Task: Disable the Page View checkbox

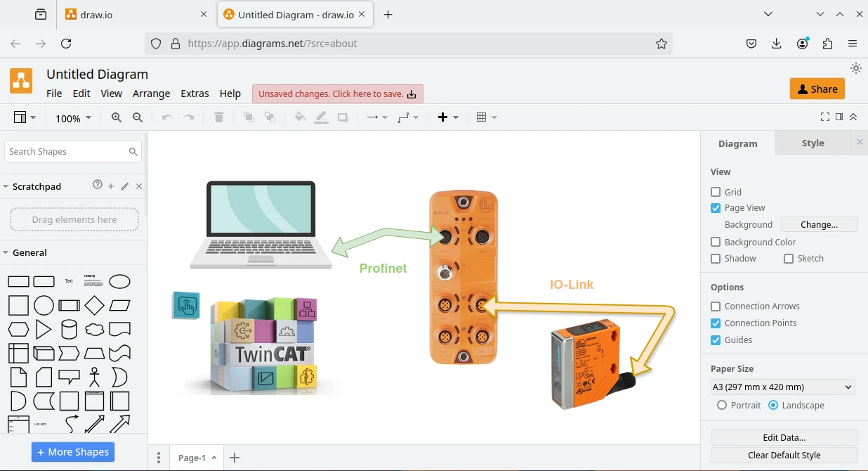Action: pyautogui.click(x=716, y=208)
